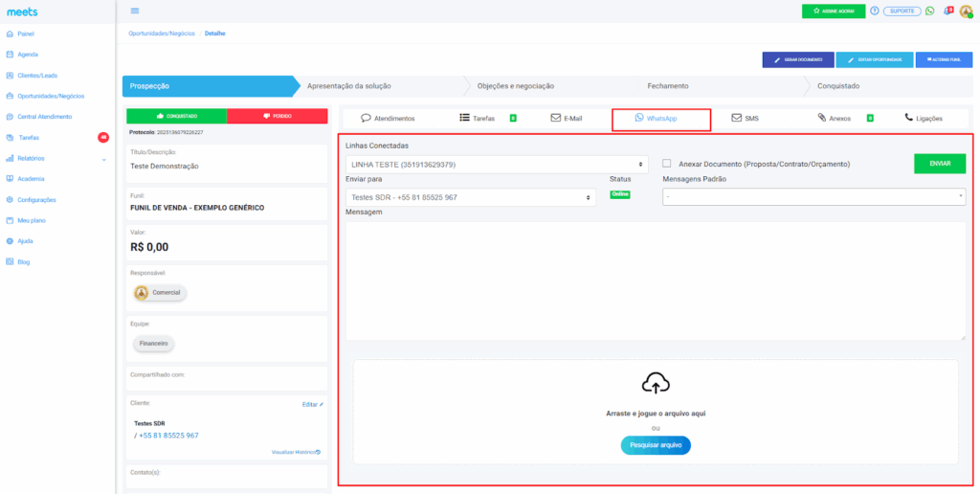Click the Agenda calendar icon in sidebar
This screenshot has width=980, height=494.
coord(10,55)
